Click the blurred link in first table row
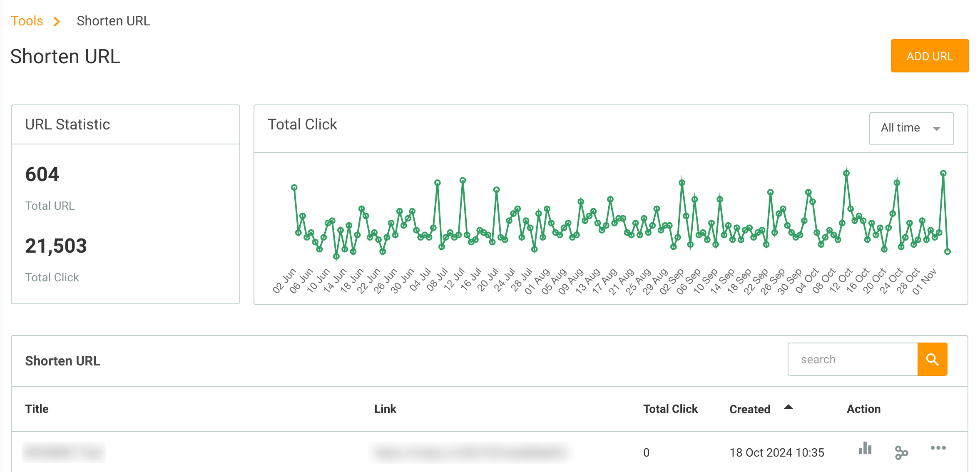 tap(470, 452)
